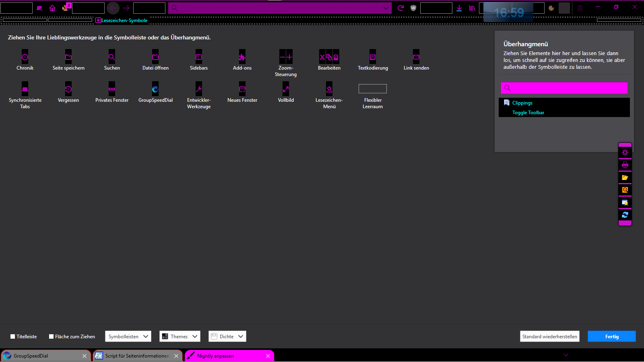Toggle the Fläche zum Ziehen checkbox
Screen dimensions: 644x362
pyautogui.click(x=51, y=337)
